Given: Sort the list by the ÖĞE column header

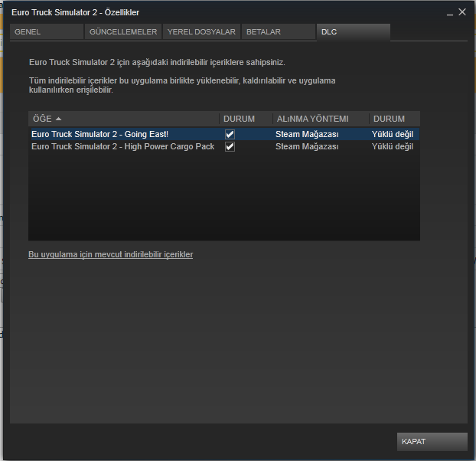Looking at the screenshot, I should 124,119.
